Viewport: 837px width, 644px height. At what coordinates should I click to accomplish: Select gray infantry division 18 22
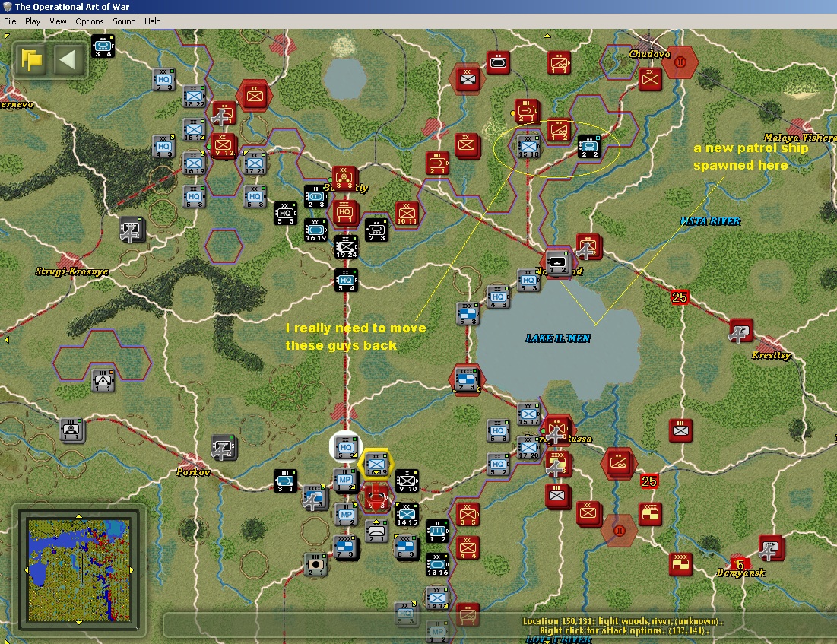click(x=194, y=97)
